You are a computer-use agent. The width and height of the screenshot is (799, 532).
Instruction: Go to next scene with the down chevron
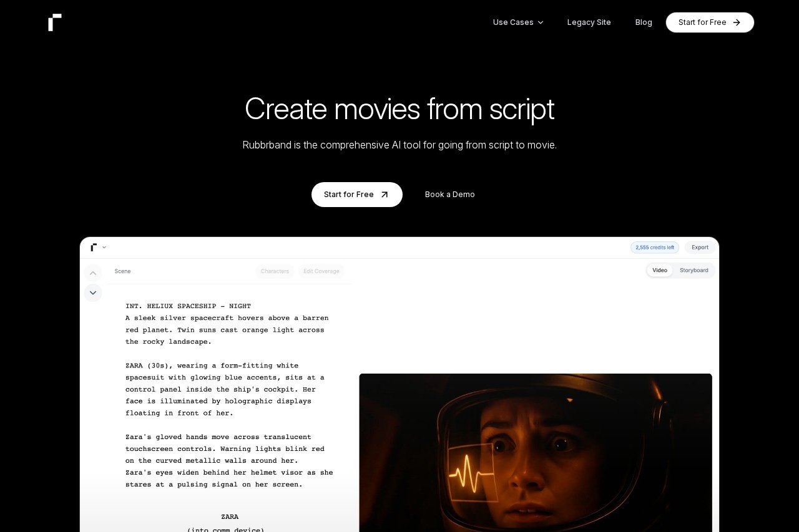tap(93, 293)
